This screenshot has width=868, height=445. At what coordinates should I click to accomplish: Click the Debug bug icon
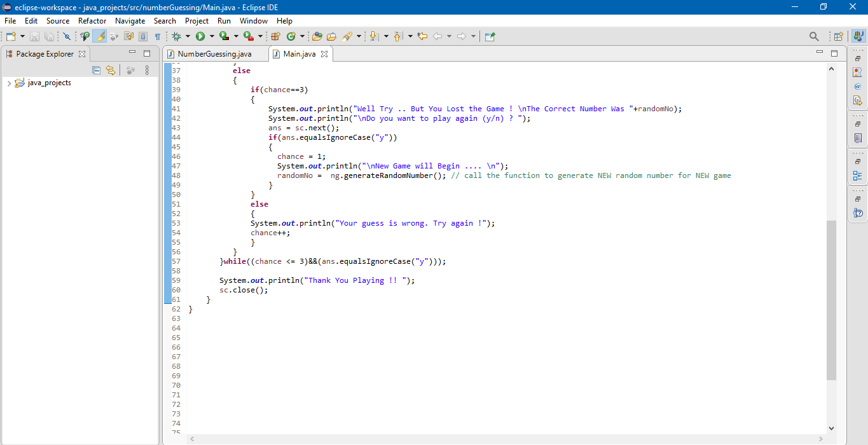[x=177, y=36]
